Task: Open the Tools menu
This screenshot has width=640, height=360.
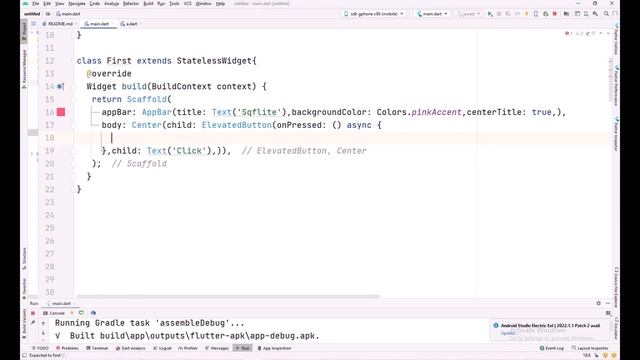Action: point(174,4)
